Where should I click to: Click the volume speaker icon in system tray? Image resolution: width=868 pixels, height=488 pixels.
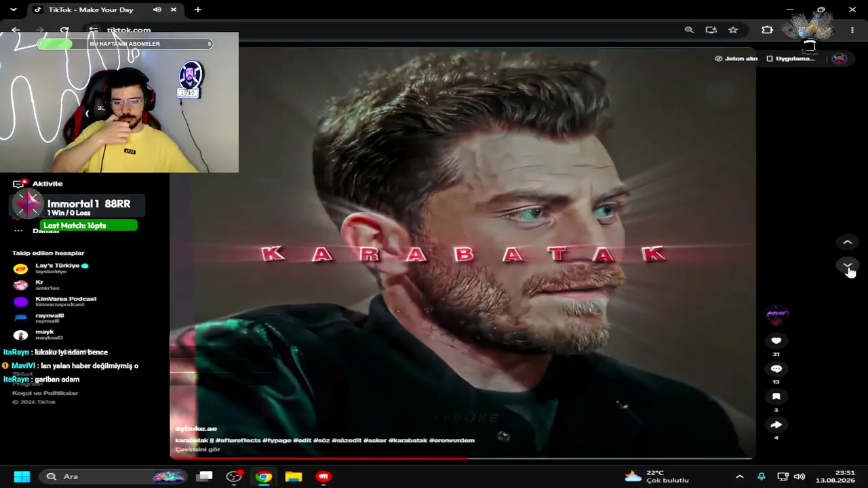tap(800, 476)
